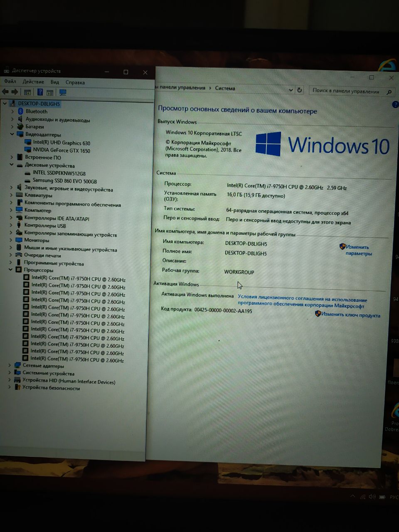Expand the Bluetooth category
The height and width of the screenshot is (532, 399).
(12, 111)
